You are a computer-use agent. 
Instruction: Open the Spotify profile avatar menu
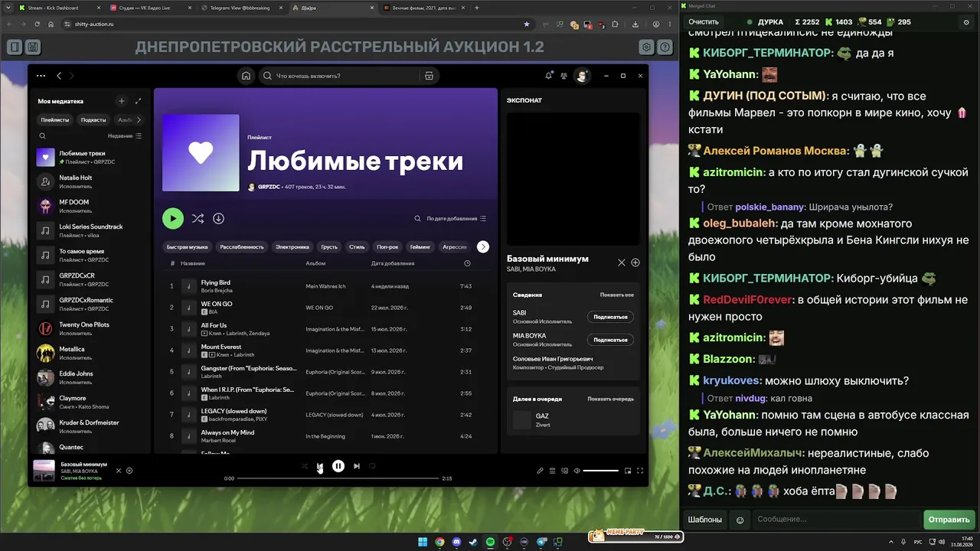click(583, 76)
